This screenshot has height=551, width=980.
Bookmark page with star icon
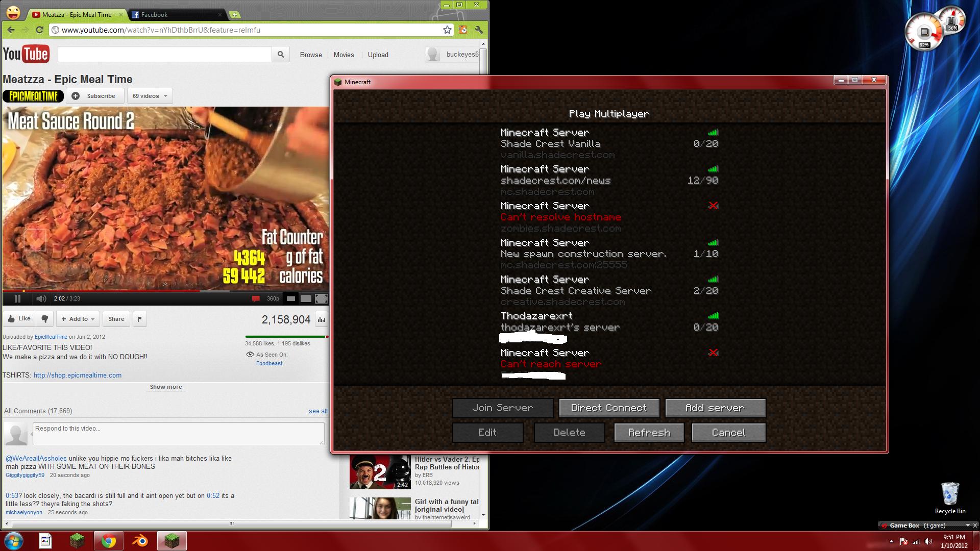pos(447,30)
